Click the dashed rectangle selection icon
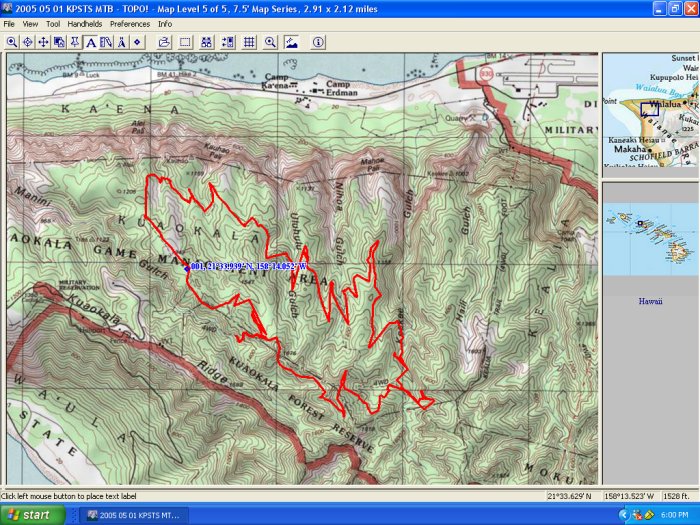The height and width of the screenshot is (525, 700). [x=185, y=42]
